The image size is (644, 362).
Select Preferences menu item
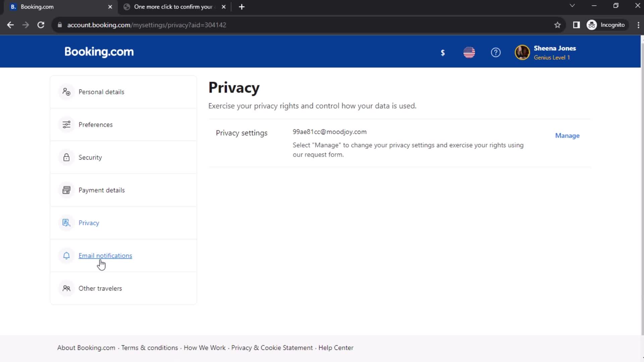[x=96, y=124]
